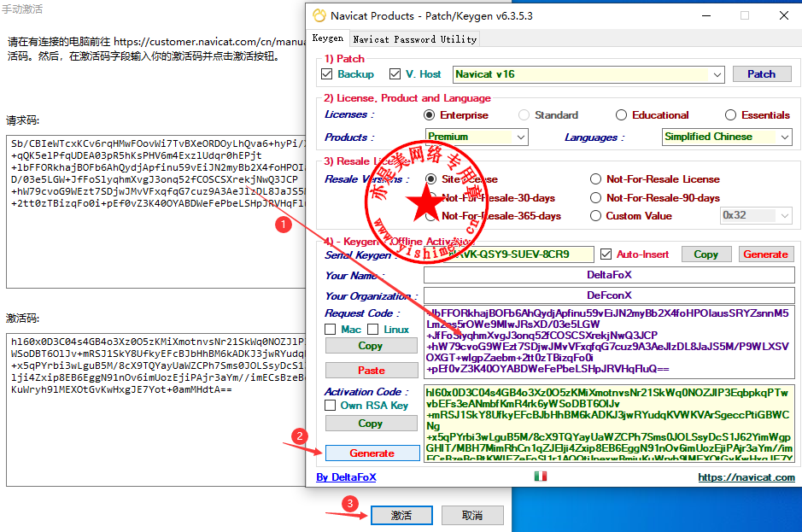This screenshot has width=802, height=532.
Task: Click inside the keygen Request Code text box
Action: point(609,342)
